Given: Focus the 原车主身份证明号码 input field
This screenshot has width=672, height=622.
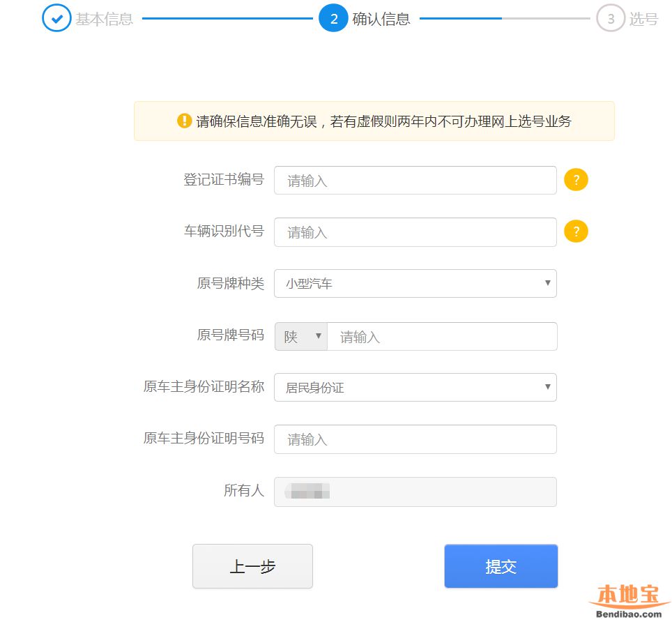Looking at the screenshot, I should pyautogui.click(x=415, y=439).
